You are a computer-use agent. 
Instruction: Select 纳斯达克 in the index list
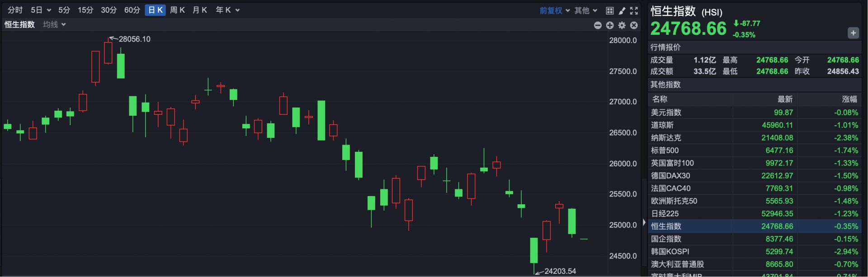pyautogui.click(x=665, y=138)
